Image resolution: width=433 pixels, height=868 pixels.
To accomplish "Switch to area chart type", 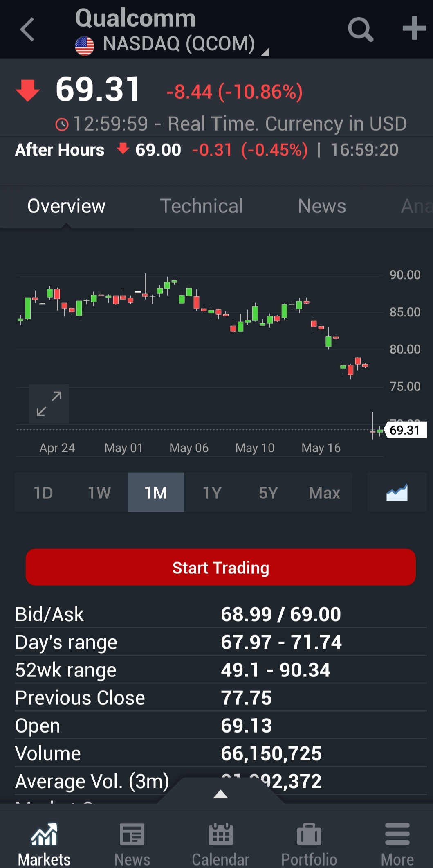I will tap(397, 493).
